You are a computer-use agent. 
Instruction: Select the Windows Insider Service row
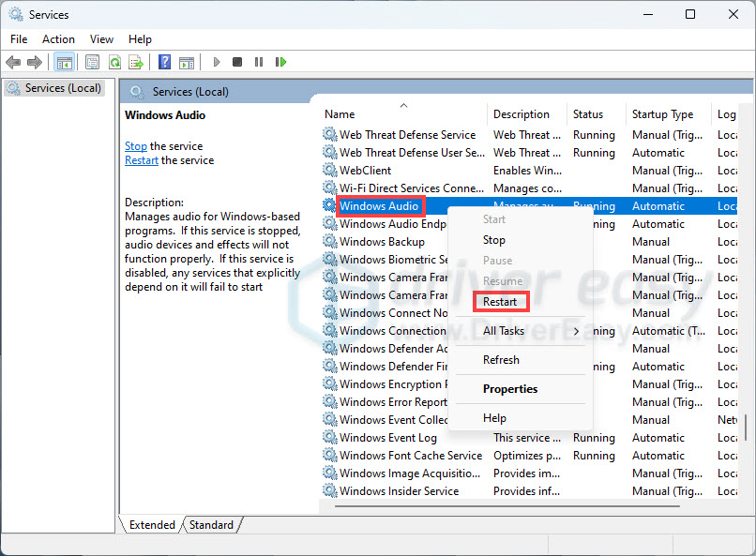click(529, 491)
